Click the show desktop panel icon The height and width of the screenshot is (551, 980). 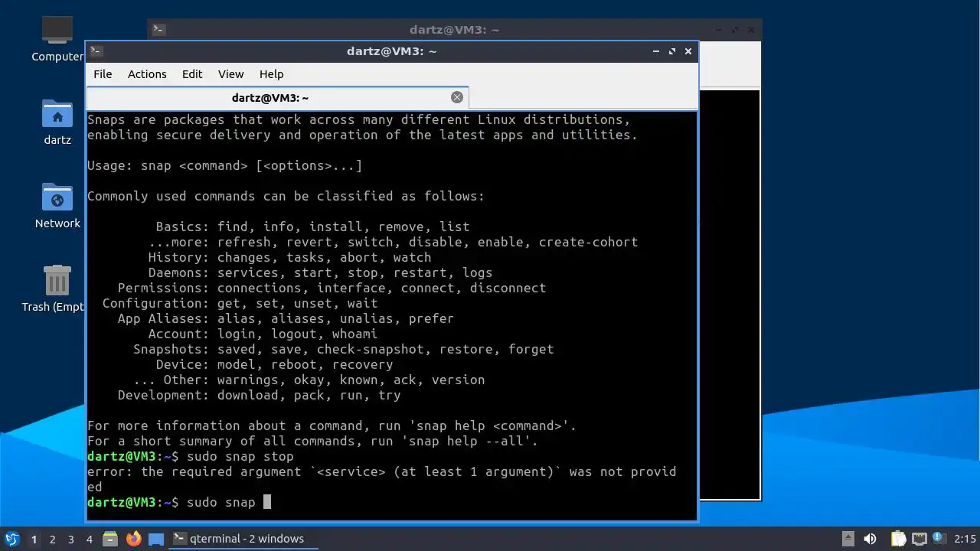coord(156,539)
